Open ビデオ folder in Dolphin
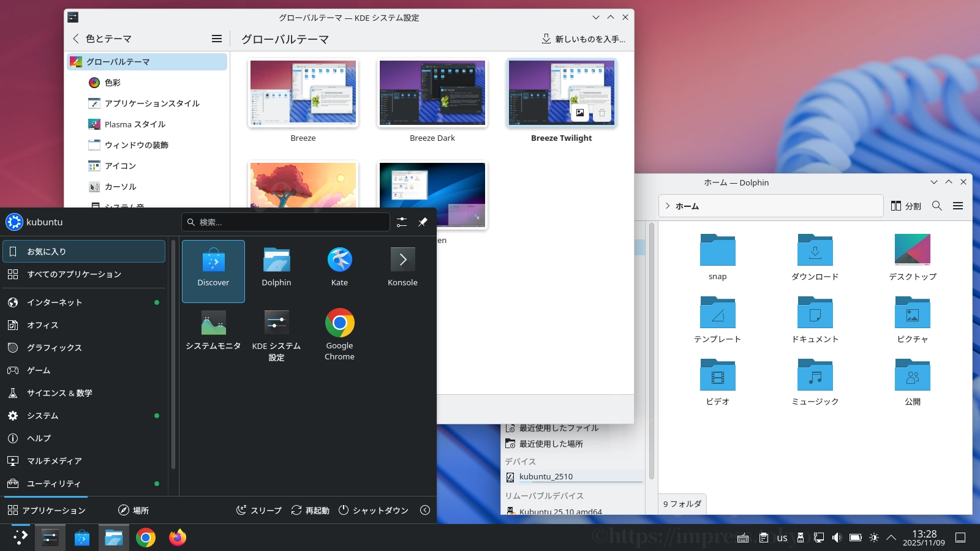Image resolution: width=980 pixels, height=551 pixels. coord(718,382)
